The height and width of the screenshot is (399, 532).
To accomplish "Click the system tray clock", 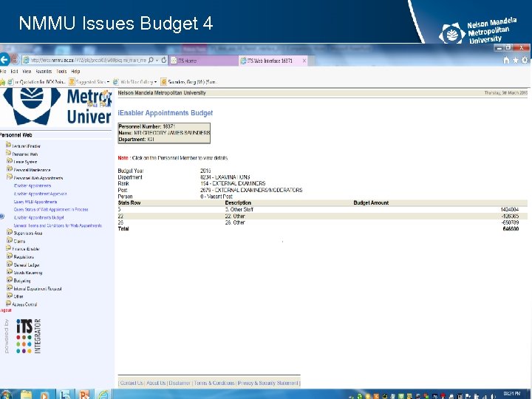I will [x=511, y=394].
